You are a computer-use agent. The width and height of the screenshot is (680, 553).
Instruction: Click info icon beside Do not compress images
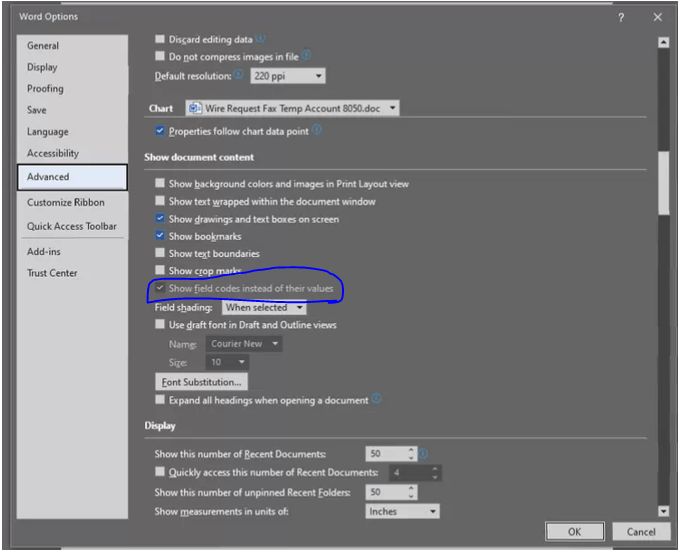306,55
